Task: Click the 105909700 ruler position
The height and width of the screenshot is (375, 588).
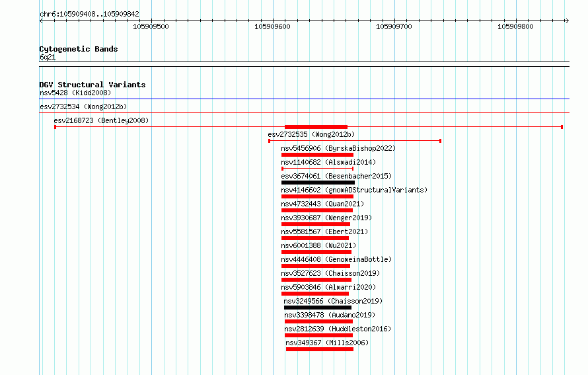Action: 394,26
